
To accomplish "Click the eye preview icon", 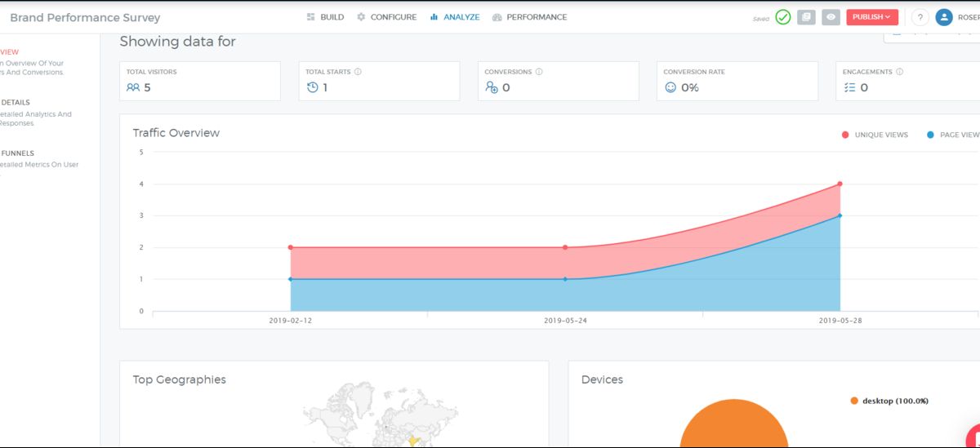I will pyautogui.click(x=831, y=17).
